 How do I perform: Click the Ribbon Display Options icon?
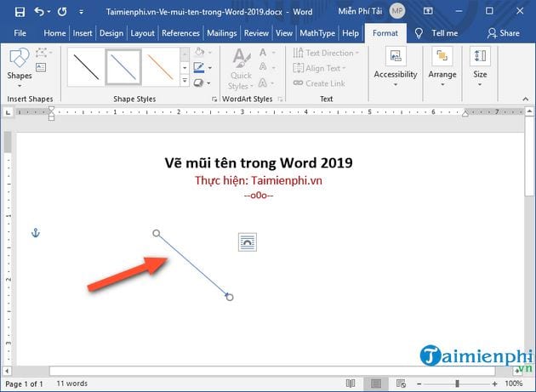pos(428,11)
